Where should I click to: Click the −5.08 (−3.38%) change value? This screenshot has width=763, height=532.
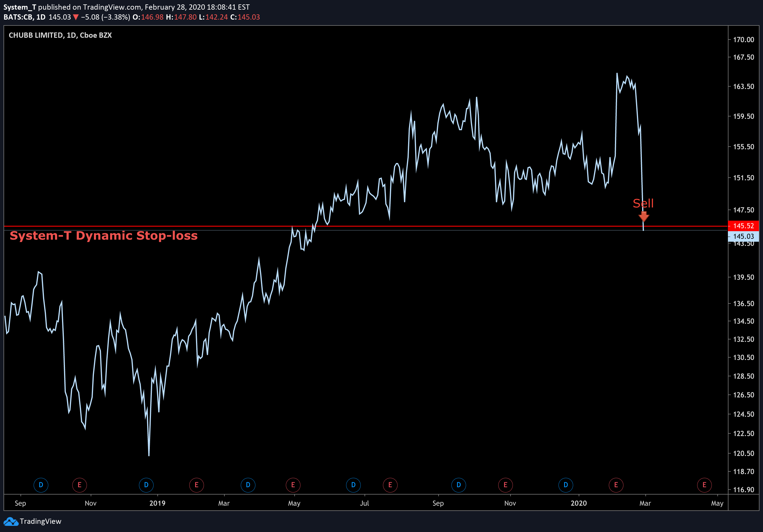pos(106,17)
